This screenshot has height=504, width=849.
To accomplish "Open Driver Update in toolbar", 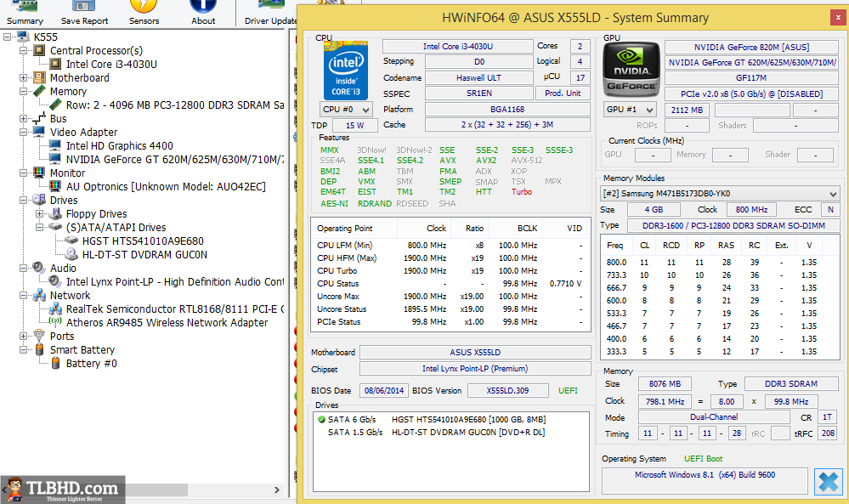I will (x=270, y=13).
